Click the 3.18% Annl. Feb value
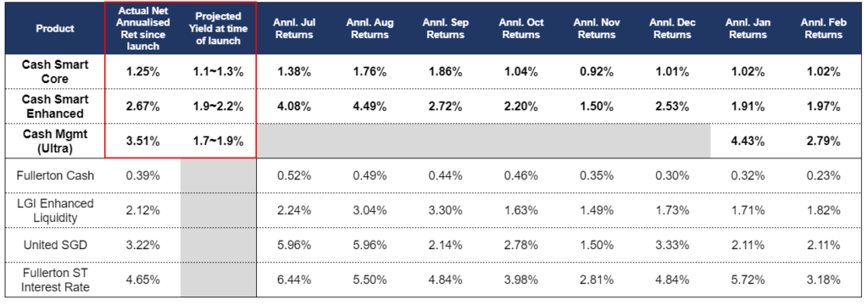Image resolution: width=868 pixels, height=305 pixels. pyautogui.click(x=823, y=280)
